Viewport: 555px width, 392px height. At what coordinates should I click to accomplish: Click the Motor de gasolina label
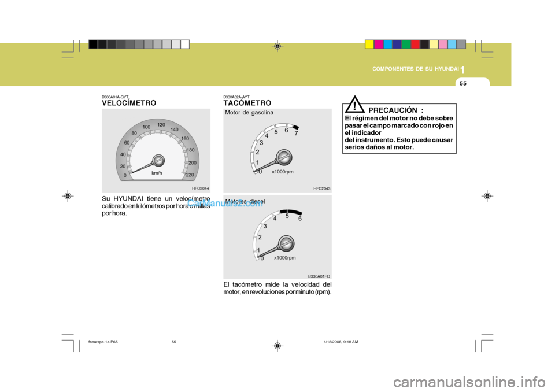pyautogui.click(x=249, y=113)
